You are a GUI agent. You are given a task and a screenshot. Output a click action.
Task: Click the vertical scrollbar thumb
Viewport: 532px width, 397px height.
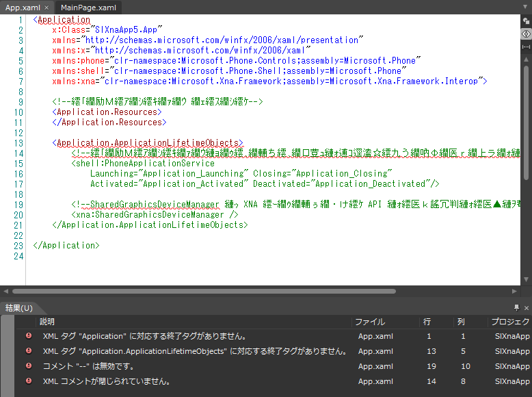[526, 123]
